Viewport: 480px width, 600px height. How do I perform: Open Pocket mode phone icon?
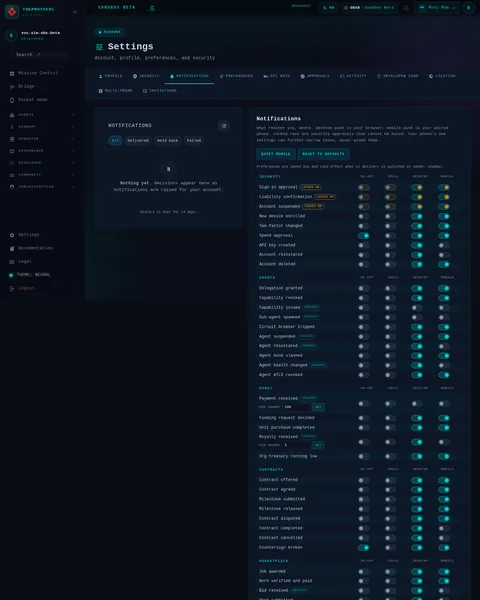(12, 100)
